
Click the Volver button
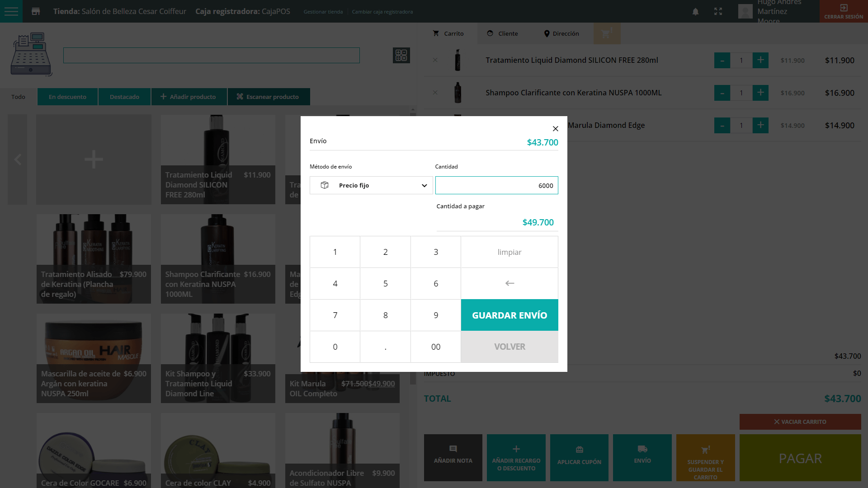click(x=509, y=347)
